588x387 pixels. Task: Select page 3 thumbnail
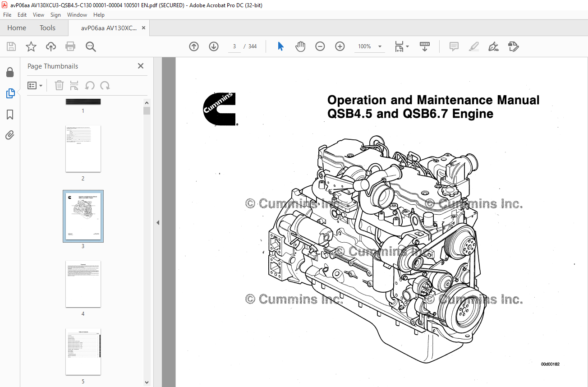click(83, 216)
